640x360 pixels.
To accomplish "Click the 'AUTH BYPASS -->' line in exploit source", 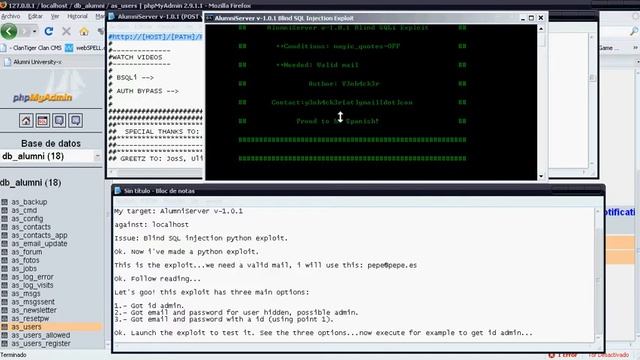I will pyautogui.click(x=147, y=91).
